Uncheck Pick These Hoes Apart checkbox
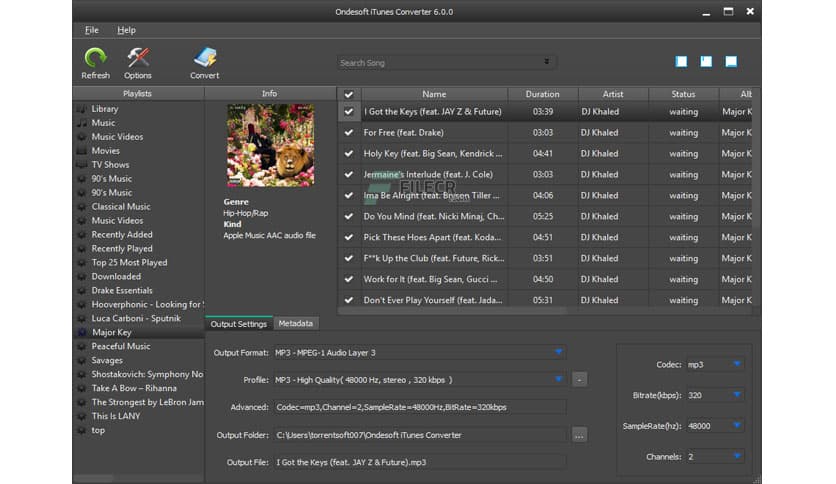This screenshot has width=836, height=484. (x=349, y=237)
